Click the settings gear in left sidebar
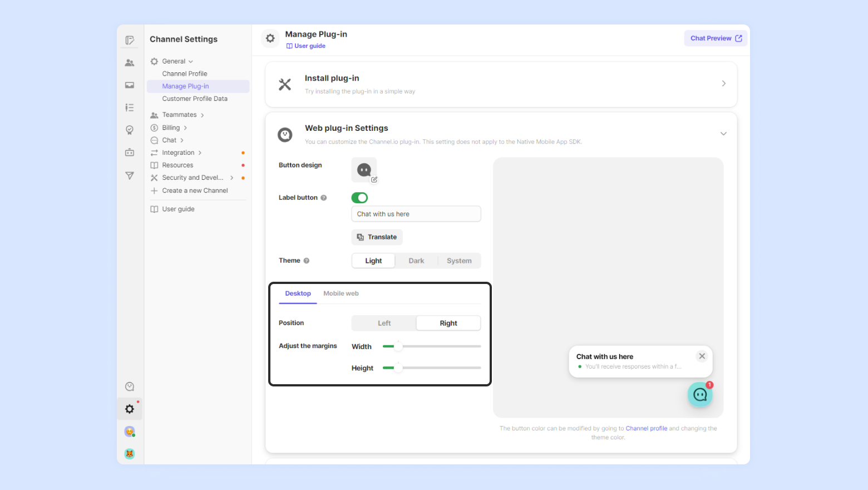 point(130,409)
